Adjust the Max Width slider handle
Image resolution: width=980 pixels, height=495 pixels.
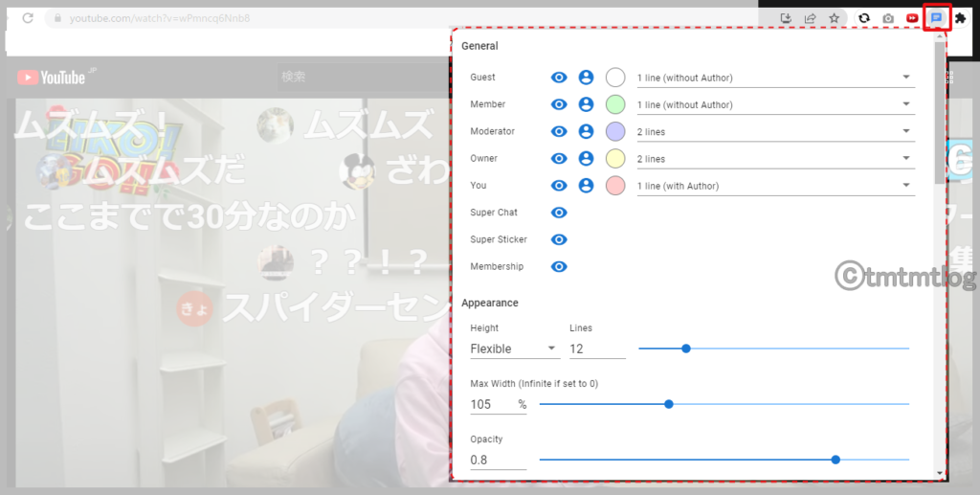(x=669, y=404)
